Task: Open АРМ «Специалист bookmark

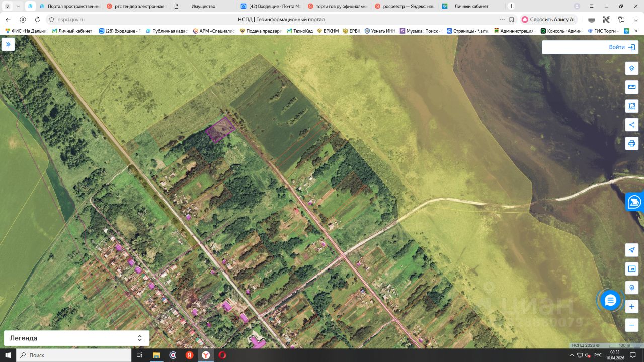Action: (x=214, y=31)
